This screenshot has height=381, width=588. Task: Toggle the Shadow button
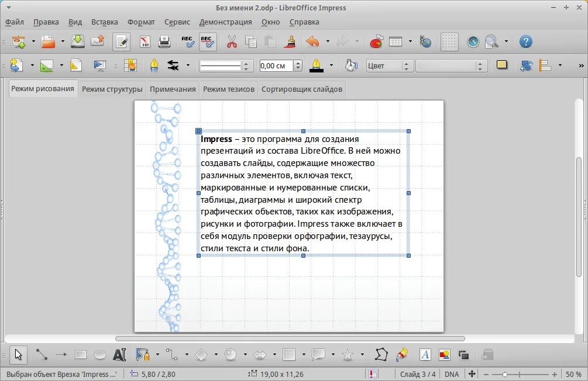(x=501, y=65)
